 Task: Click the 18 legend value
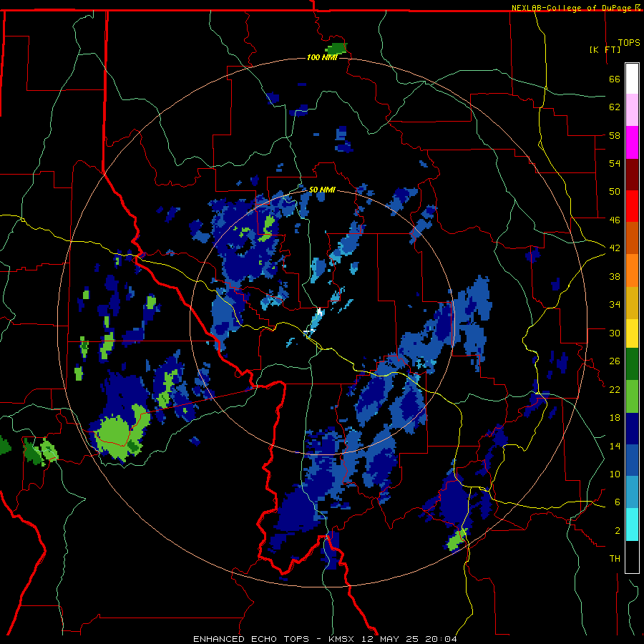tap(615, 418)
